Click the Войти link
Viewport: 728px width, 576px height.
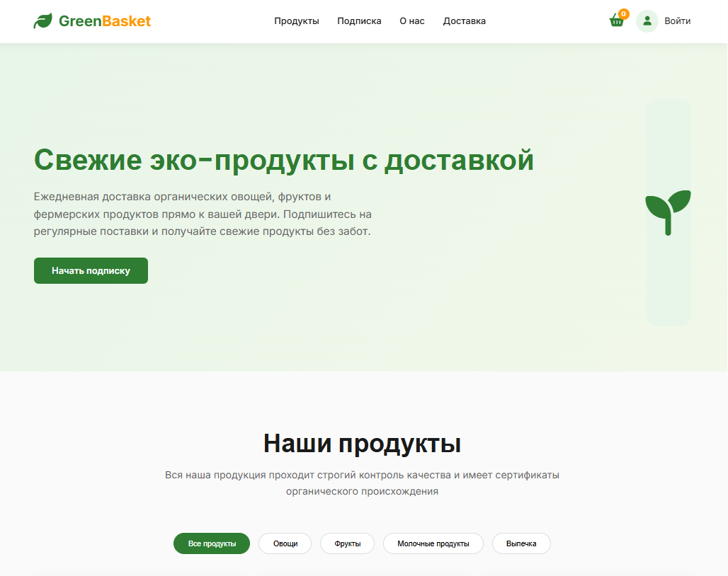click(677, 21)
